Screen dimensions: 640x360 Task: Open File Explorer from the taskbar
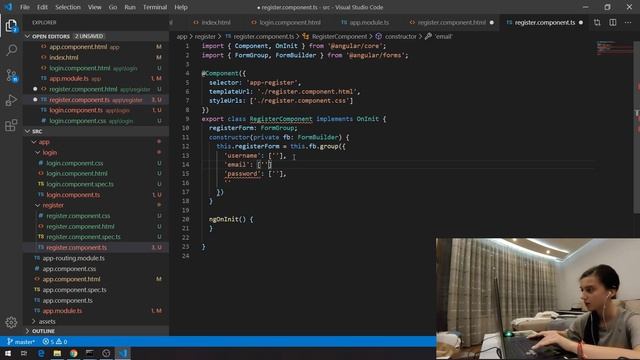point(57,353)
